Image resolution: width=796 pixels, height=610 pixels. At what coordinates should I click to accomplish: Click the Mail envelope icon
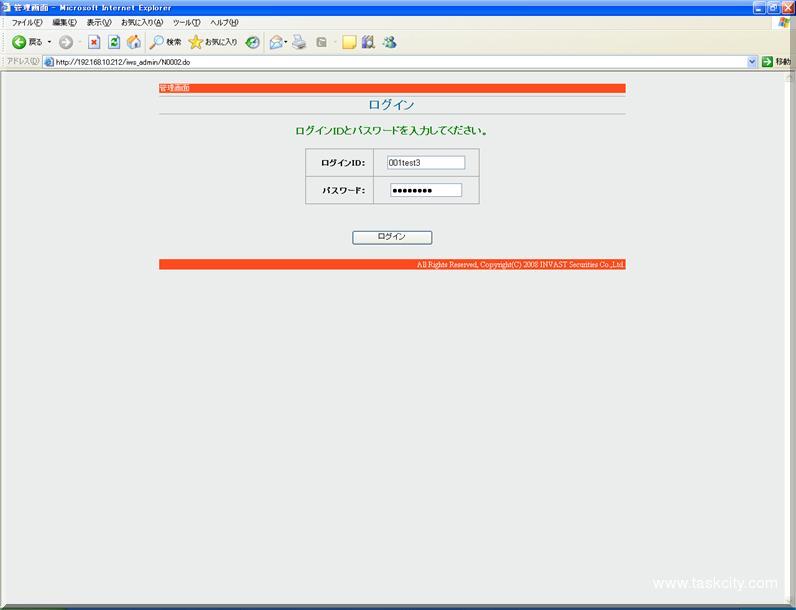pos(276,42)
